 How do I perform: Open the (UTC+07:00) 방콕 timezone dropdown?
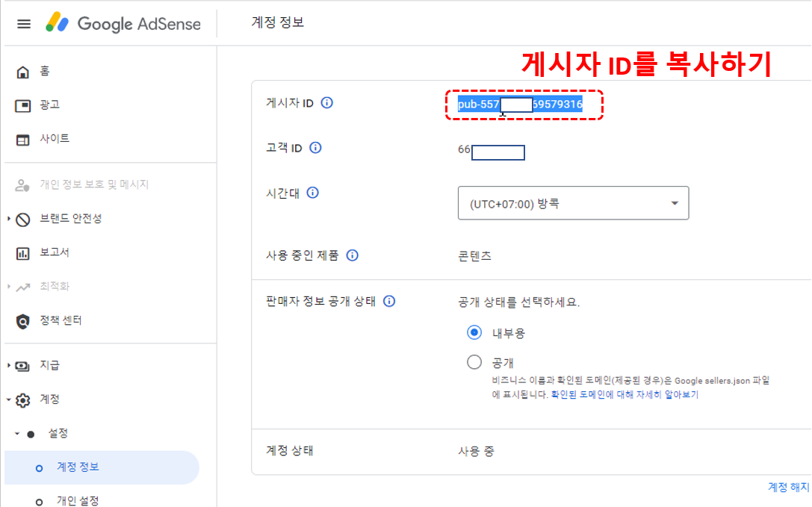pos(573,202)
